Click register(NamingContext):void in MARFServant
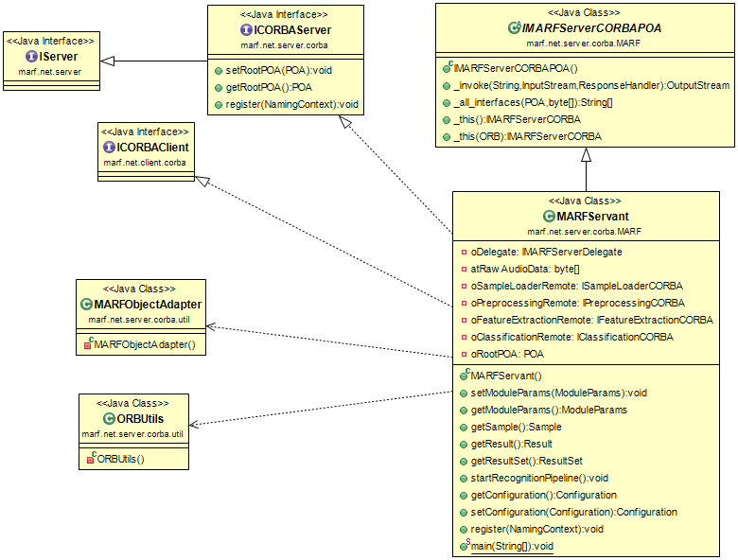This screenshot has width=738, height=560. (537, 529)
